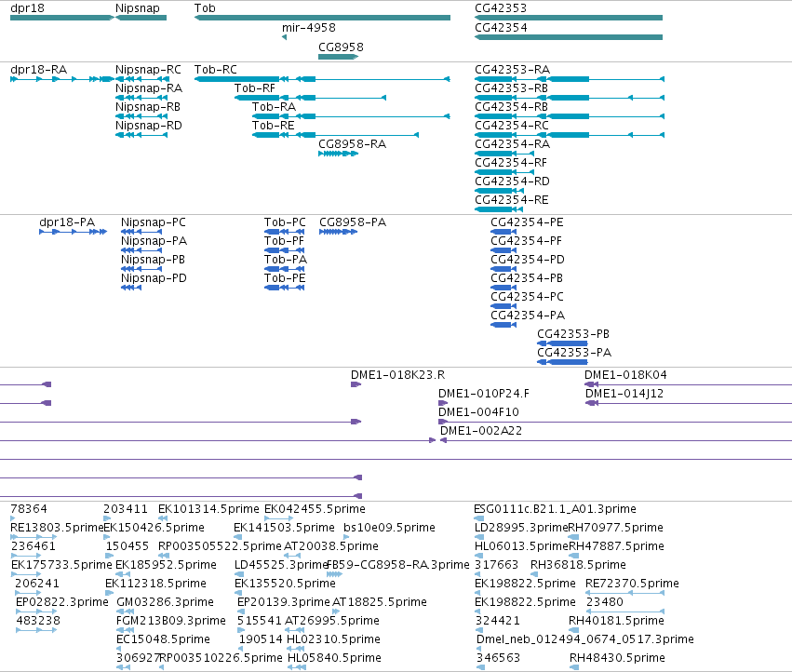The height and width of the screenshot is (672, 792).
Task: Choose protein CG42353-PB
Action: pos(562,343)
